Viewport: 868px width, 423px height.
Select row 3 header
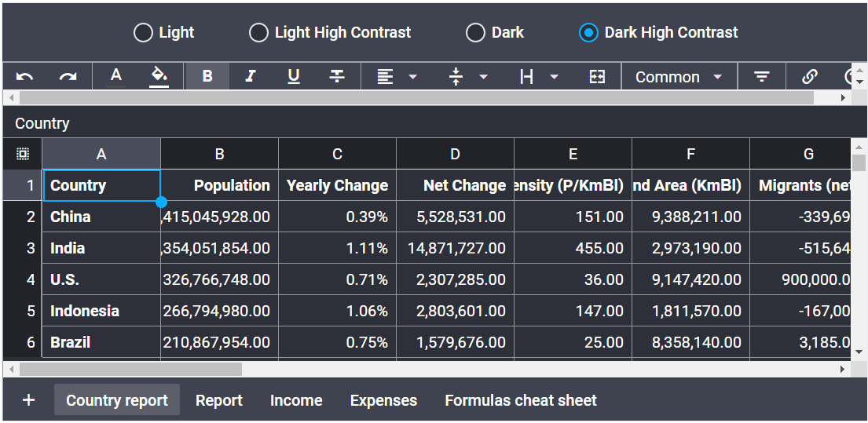(x=23, y=248)
